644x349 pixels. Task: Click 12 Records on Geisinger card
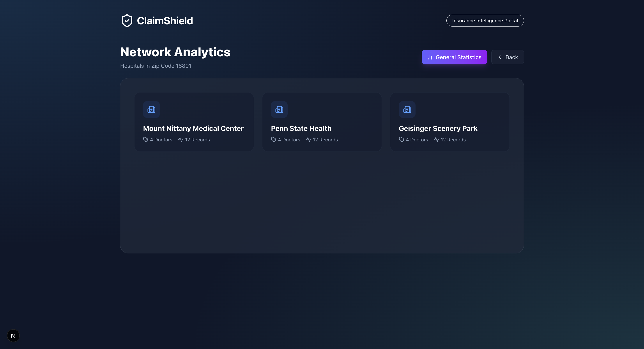point(453,140)
